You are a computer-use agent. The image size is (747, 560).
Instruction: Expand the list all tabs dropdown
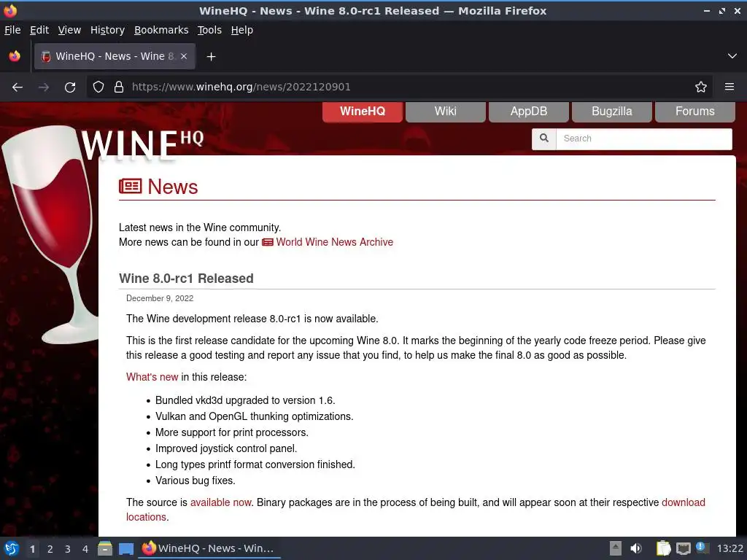point(732,56)
